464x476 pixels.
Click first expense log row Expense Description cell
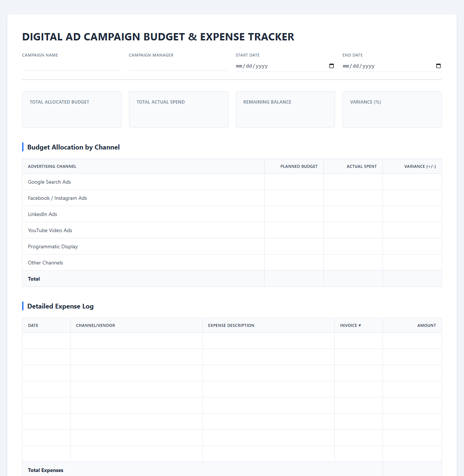click(x=269, y=341)
